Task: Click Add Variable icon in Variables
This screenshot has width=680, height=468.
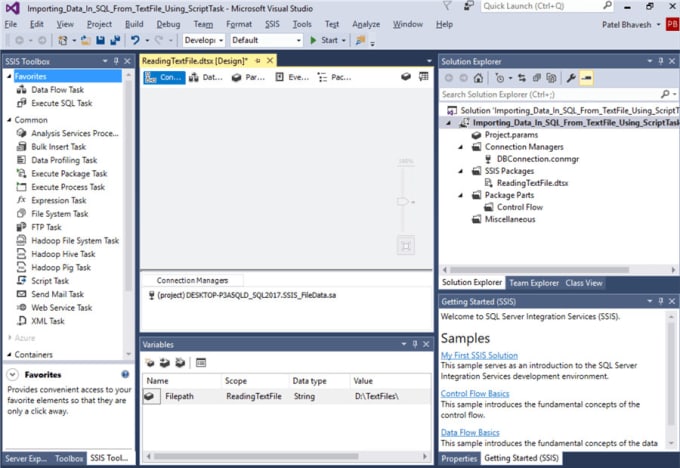Action: (150, 363)
